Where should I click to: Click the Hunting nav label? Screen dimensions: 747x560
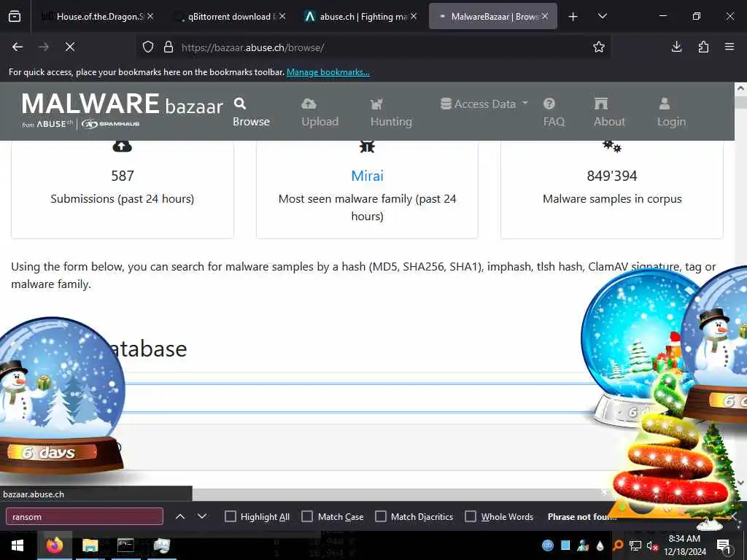(391, 122)
